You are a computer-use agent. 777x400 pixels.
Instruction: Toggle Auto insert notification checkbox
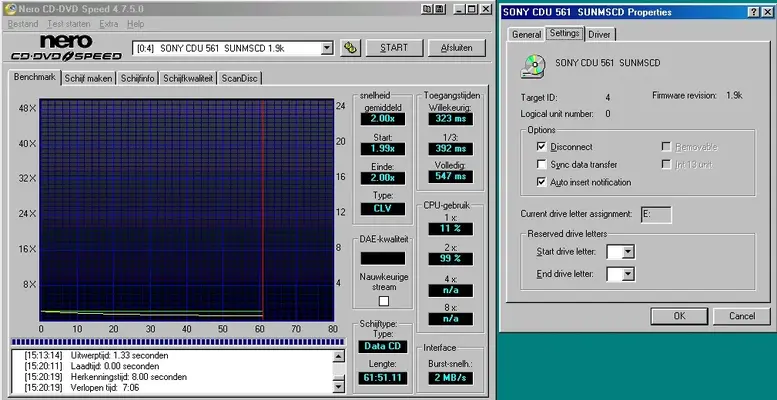pos(541,182)
